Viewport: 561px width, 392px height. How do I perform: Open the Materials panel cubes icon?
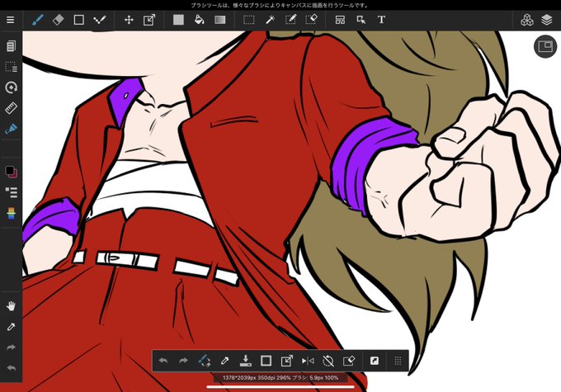tap(526, 20)
